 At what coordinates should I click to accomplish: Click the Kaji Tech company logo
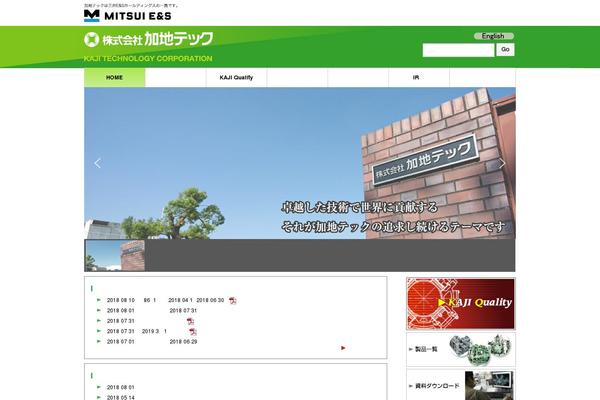coord(148,39)
